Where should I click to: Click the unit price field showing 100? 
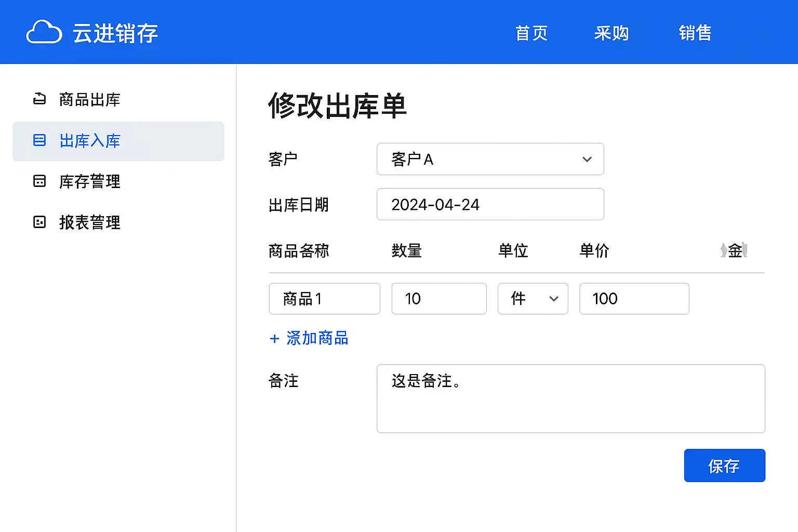pyautogui.click(x=634, y=299)
